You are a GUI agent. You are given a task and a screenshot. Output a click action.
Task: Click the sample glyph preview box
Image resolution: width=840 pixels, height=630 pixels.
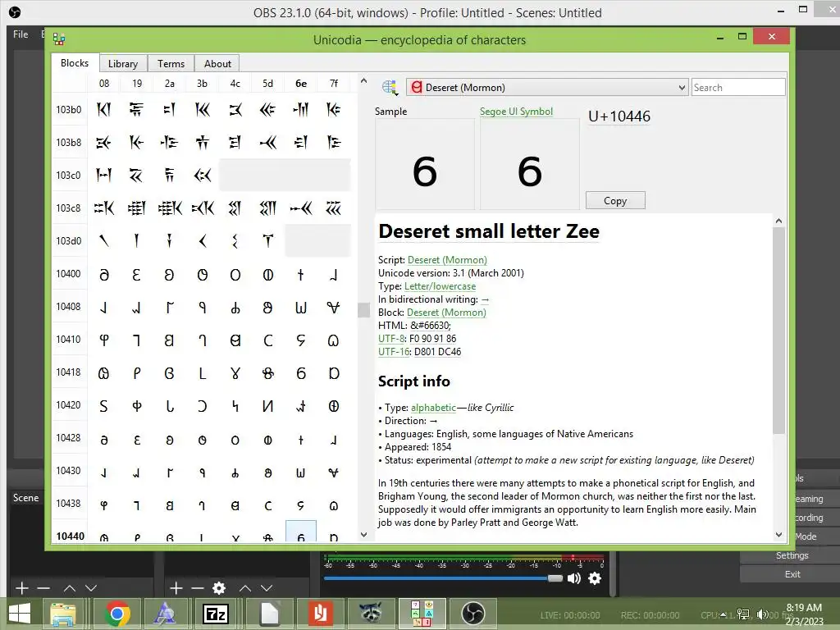425,164
